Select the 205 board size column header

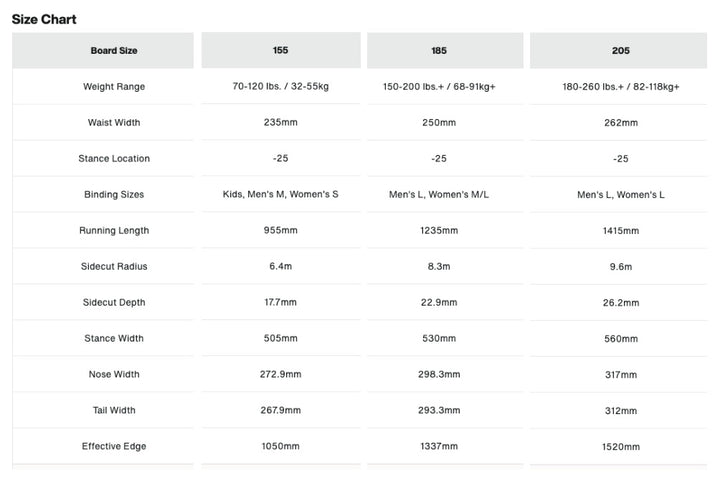tap(619, 50)
